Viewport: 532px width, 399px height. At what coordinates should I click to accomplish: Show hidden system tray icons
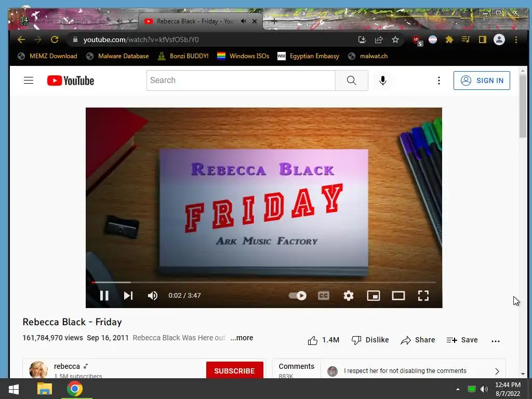(x=458, y=389)
